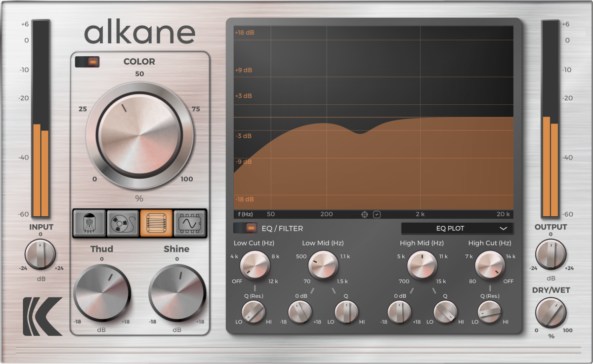
Task: Toggle the small checkbox under the EQ graph
Action: coord(377,214)
